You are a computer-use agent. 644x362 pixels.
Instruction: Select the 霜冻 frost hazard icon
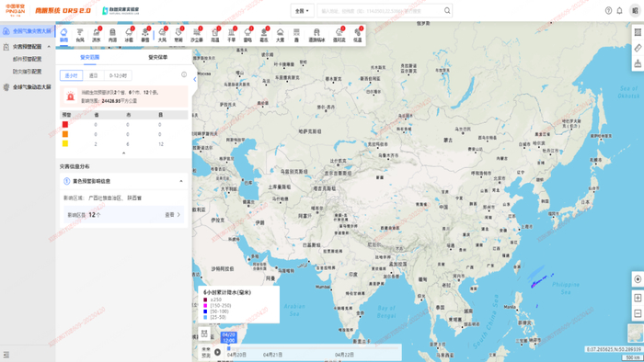tap(264, 35)
